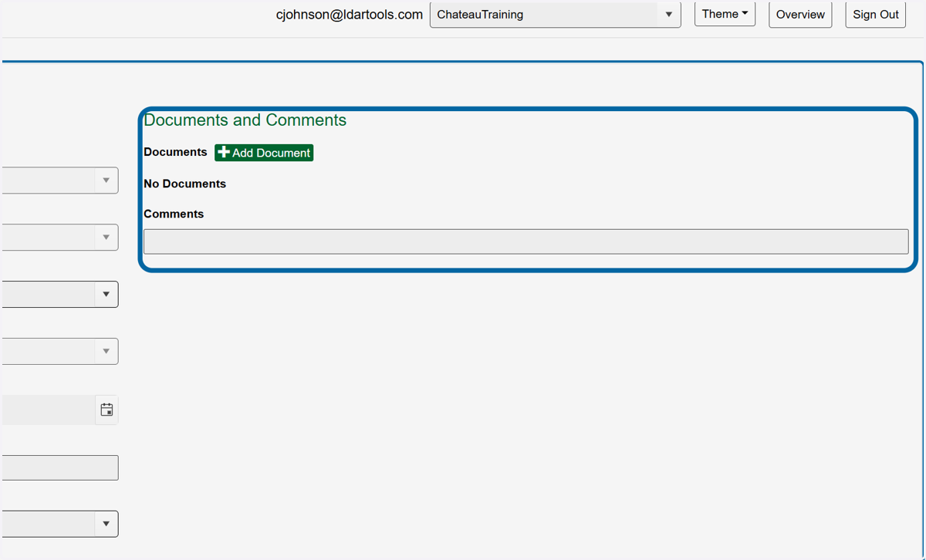Image resolution: width=926 pixels, height=560 pixels.
Task: Sign Out of the account
Action: point(876,15)
